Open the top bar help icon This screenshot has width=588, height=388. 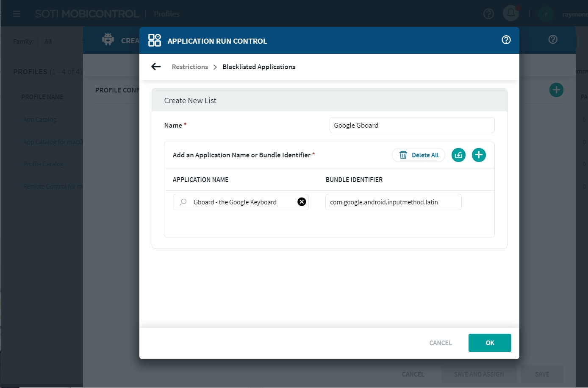pyautogui.click(x=488, y=14)
